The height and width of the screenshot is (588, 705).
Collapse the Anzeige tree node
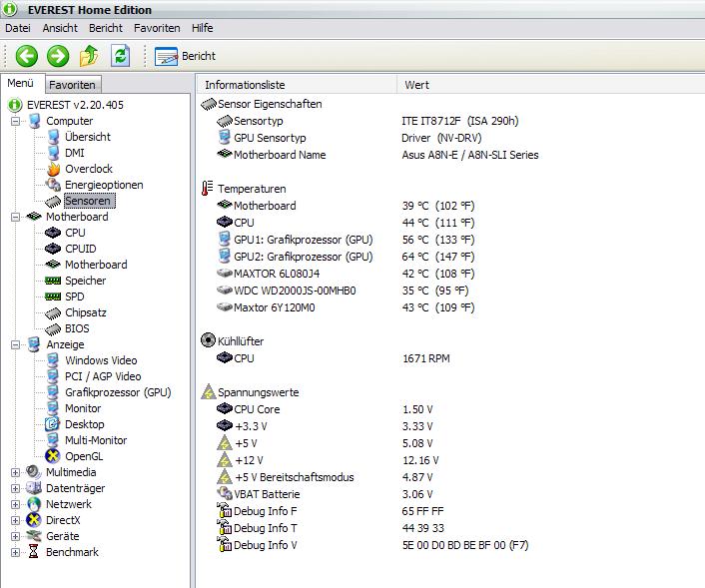coord(15,344)
